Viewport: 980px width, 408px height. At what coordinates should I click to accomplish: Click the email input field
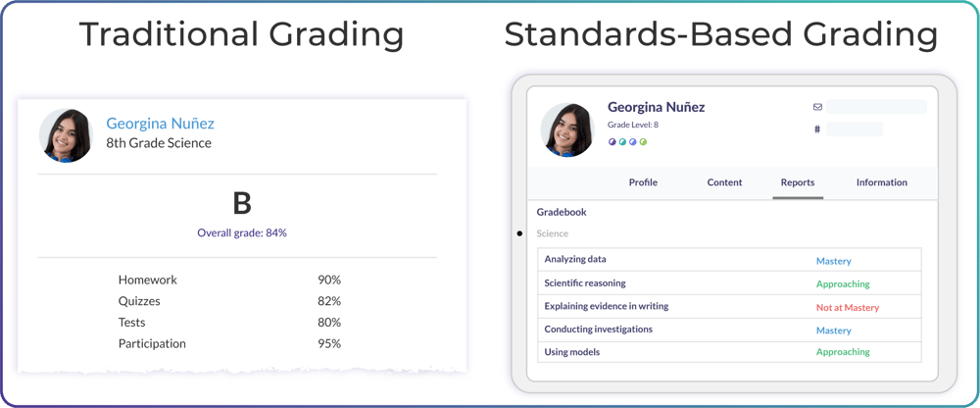[x=876, y=107]
